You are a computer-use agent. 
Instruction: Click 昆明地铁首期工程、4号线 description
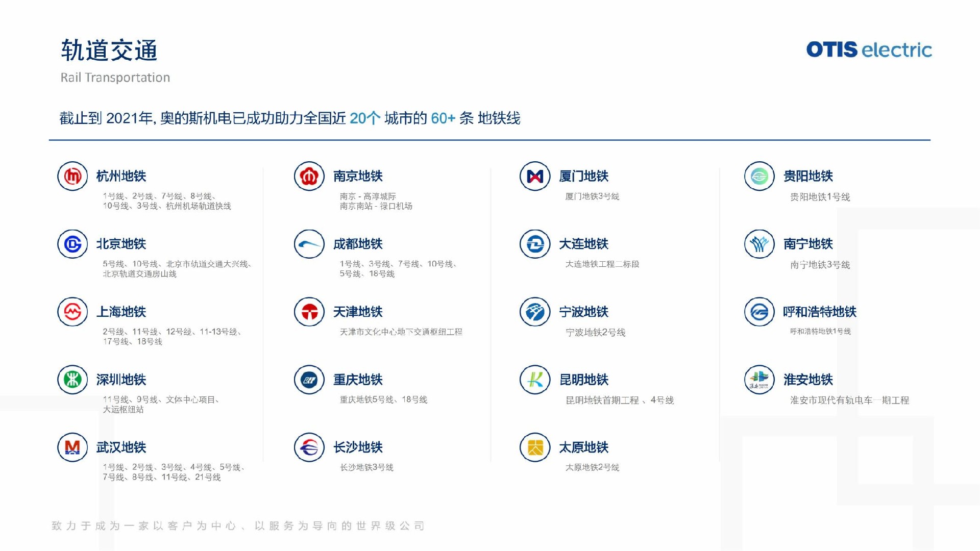point(620,400)
